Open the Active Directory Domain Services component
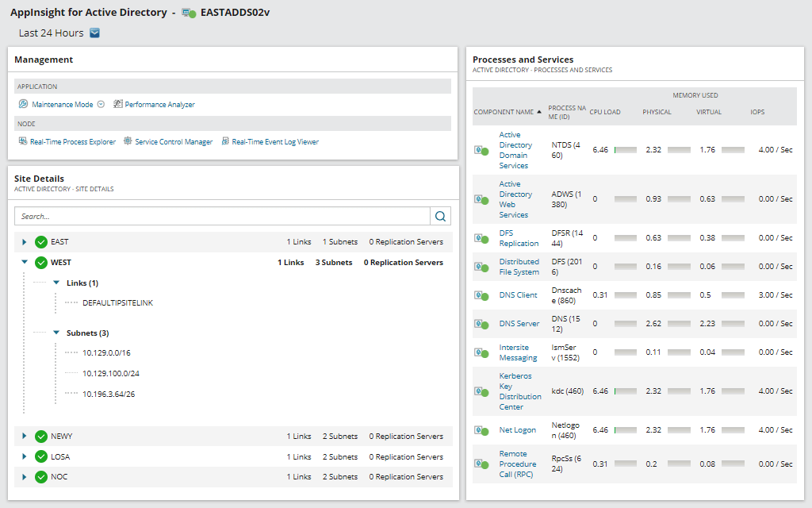Image resolution: width=812 pixels, height=508 pixels. (516, 149)
